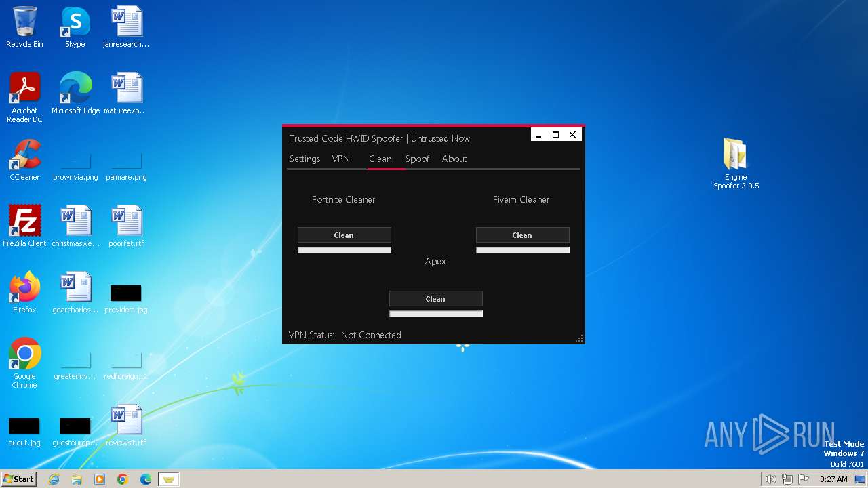Launch Edge from the taskbar
Image resolution: width=868 pixels, height=488 pixels.
(146, 479)
